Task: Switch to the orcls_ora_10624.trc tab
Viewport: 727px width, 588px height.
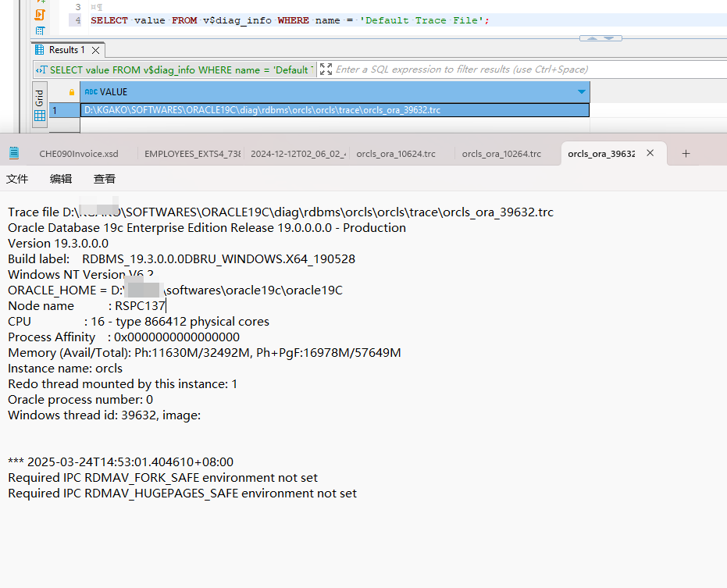Action: pos(396,154)
